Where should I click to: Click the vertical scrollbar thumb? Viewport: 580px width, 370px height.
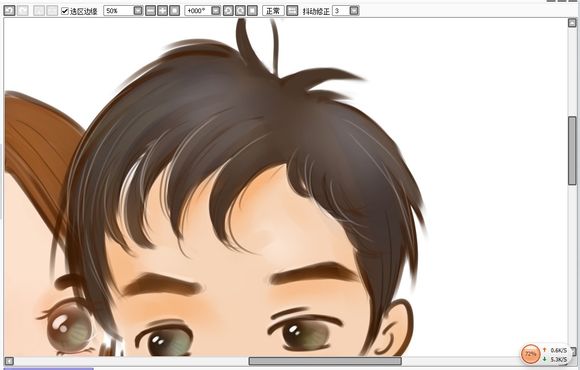(x=572, y=151)
